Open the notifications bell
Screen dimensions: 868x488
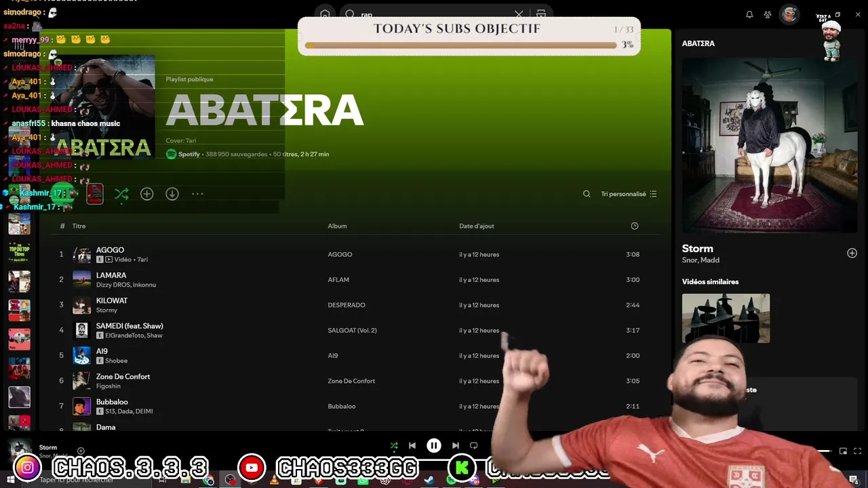point(749,14)
